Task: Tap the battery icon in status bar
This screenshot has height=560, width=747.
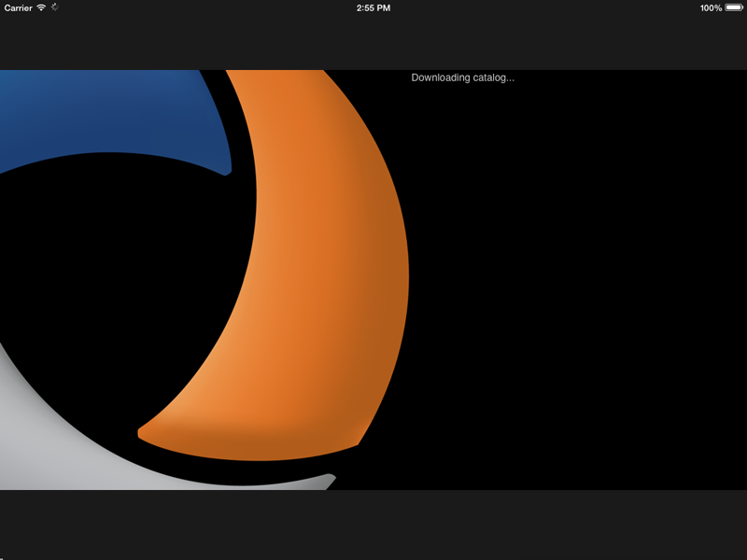Action: (x=734, y=7)
